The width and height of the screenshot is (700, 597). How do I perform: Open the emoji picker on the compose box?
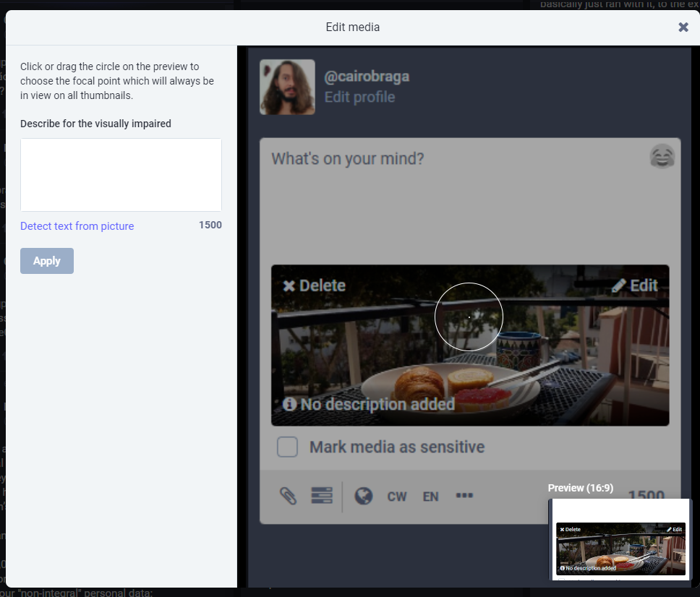pos(662,155)
